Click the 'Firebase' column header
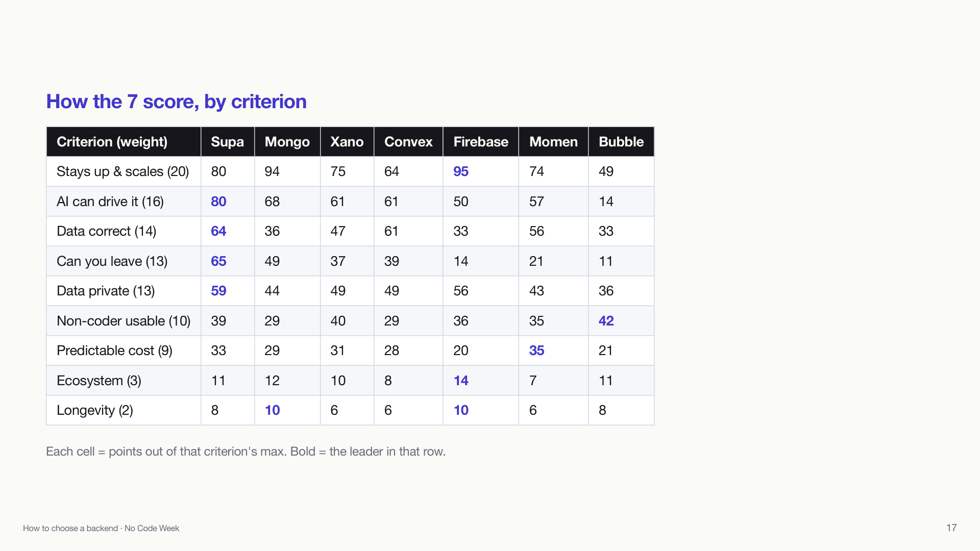This screenshot has height=551, width=980. [x=481, y=142]
